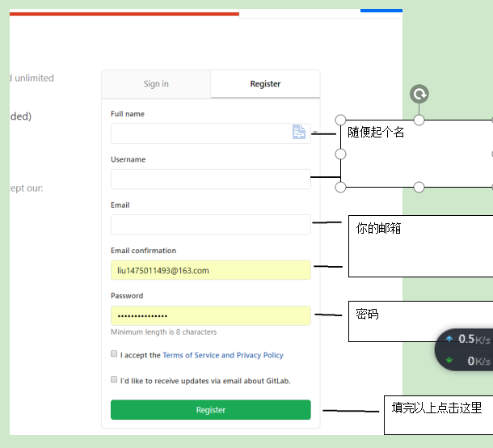Click the bottom-middle handle of selected textbox
This screenshot has height=448, width=493.
pos(419,187)
